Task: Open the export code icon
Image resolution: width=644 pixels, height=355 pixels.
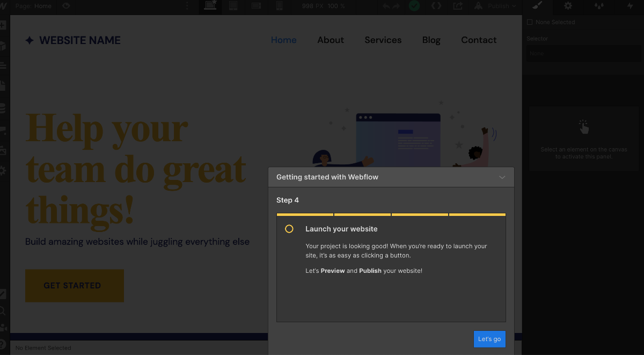Action: pos(436,6)
